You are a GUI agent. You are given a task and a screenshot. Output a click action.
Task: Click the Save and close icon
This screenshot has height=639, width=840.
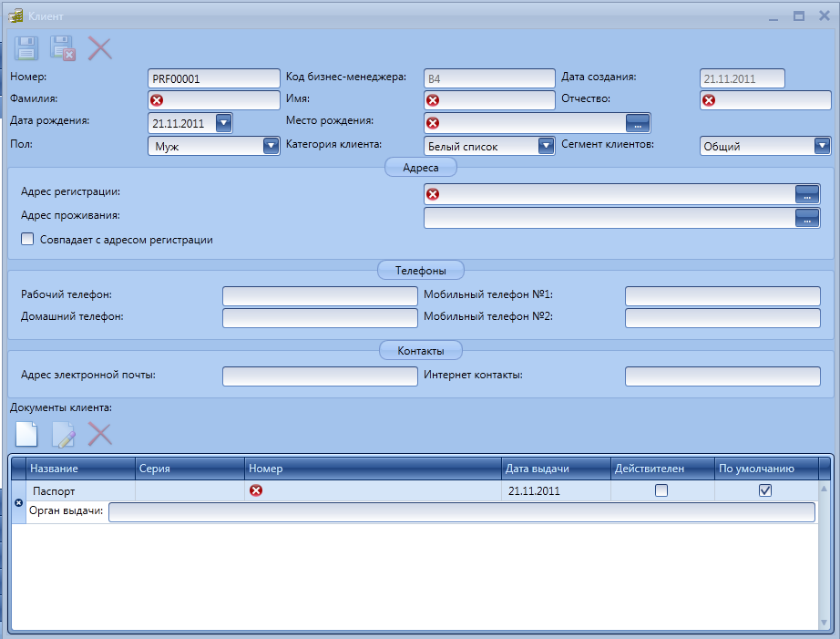coord(62,48)
